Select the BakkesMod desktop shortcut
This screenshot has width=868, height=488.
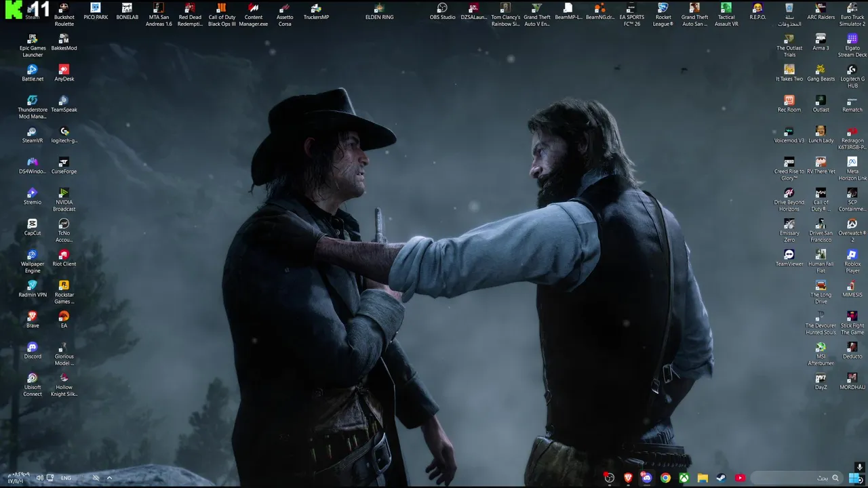click(x=64, y=42)
